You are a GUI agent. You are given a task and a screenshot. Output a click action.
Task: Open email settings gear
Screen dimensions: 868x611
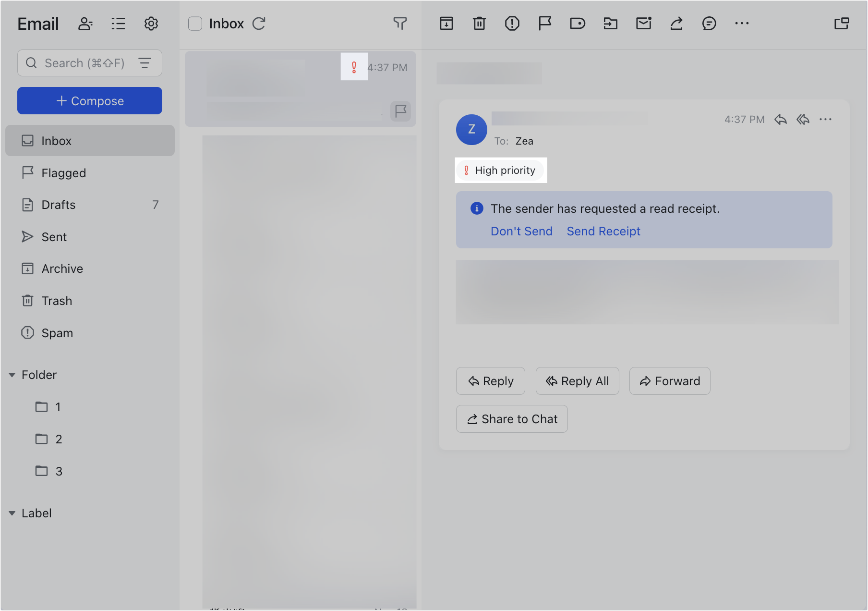pyautogui.click(x=151, y=23)
